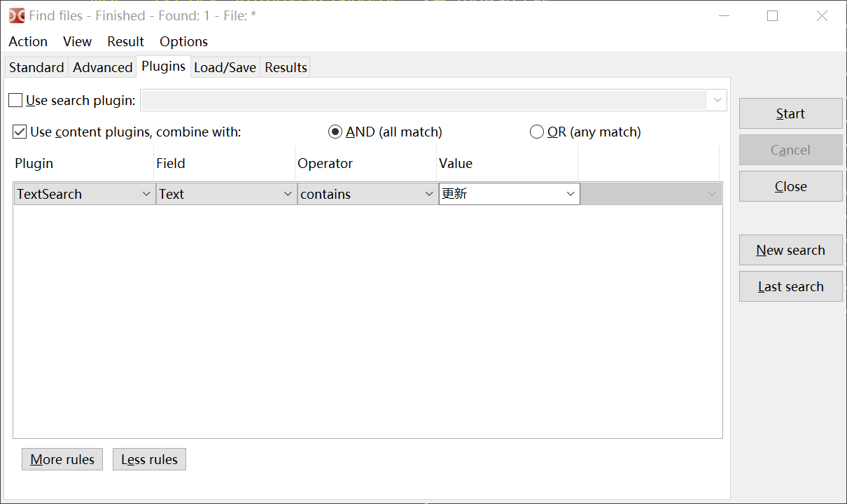Open the Options menu

click(183, 41)
